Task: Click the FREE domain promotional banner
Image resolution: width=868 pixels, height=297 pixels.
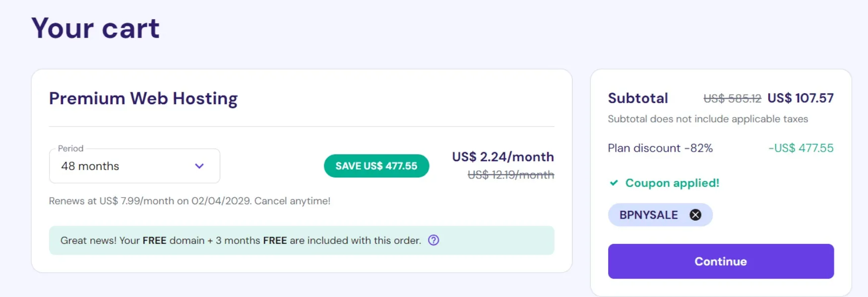Action: coord(301,240)
